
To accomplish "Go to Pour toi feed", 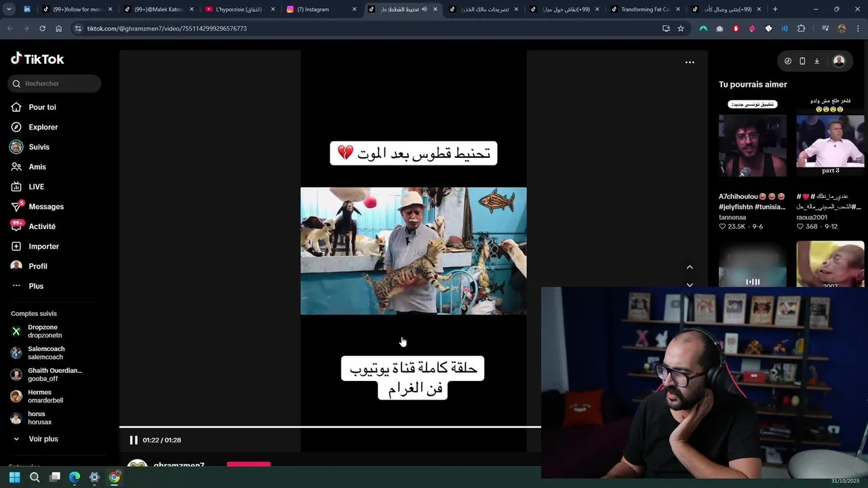I will [42, 107].
